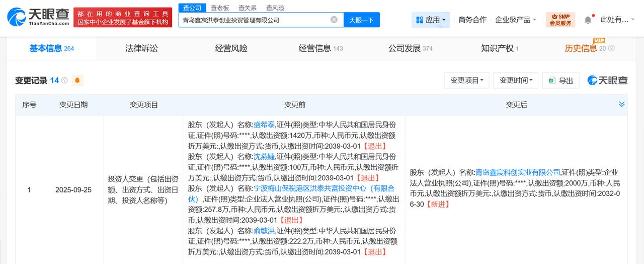Viewport: 644px width, 264px height.
Task: Click the 【新进】 tag in 变更后 cell
Action: (x=437, y=204)
